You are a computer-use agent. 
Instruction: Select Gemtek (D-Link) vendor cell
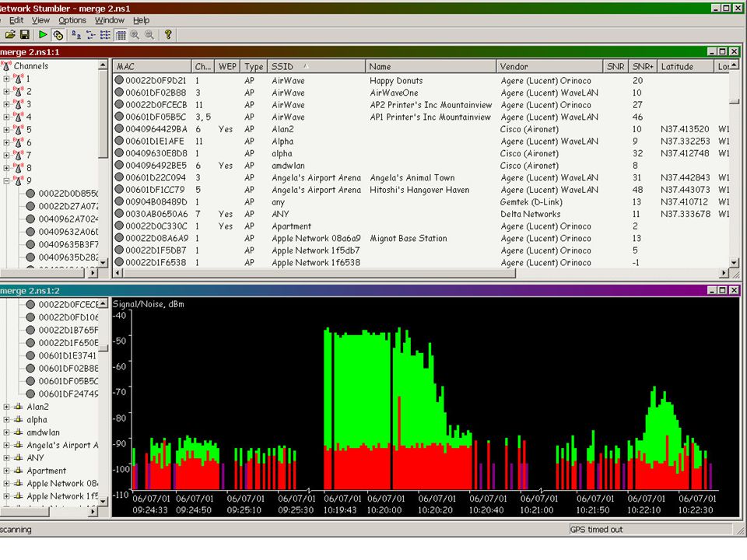pyautogui.click(x=531, y=202)
